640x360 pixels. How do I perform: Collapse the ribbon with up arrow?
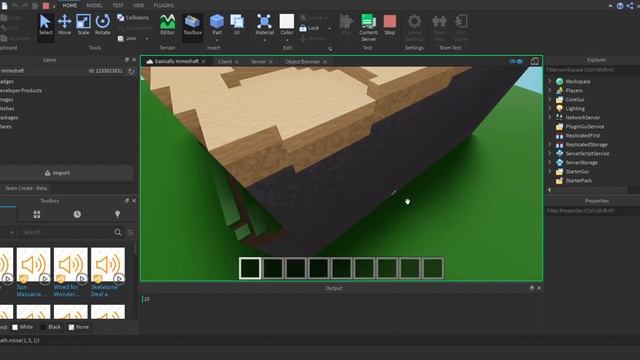click(x=610, y=6)
